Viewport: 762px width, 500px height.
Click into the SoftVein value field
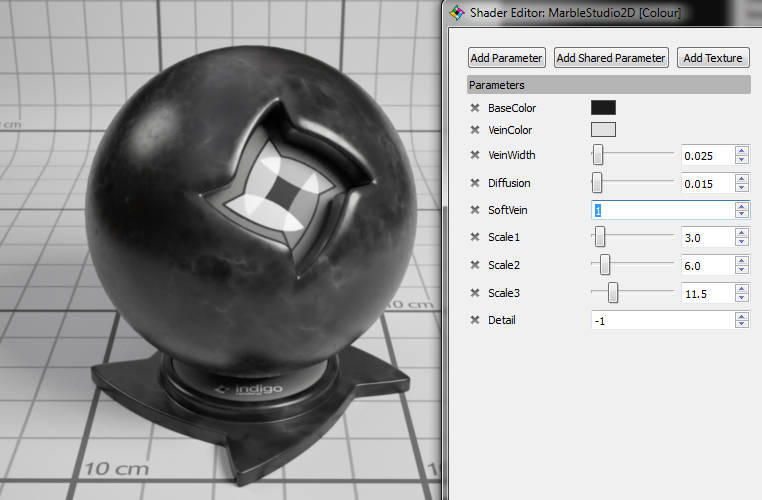pos(662,210)
